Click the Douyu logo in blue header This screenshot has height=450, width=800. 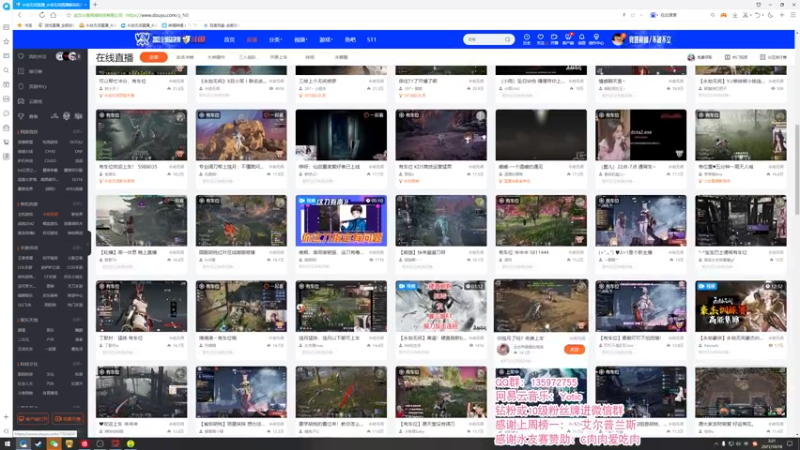coord(169,39)
